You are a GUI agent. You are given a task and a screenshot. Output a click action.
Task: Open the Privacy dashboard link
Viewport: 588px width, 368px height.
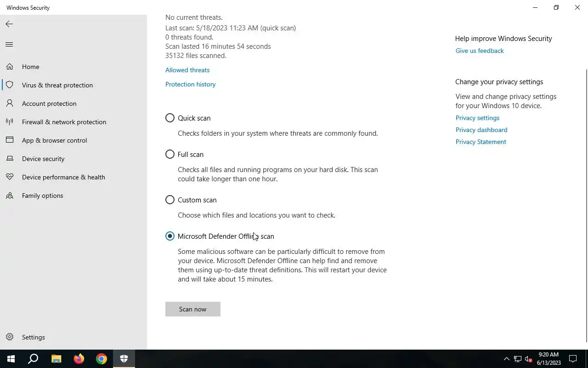coord(481,130)
